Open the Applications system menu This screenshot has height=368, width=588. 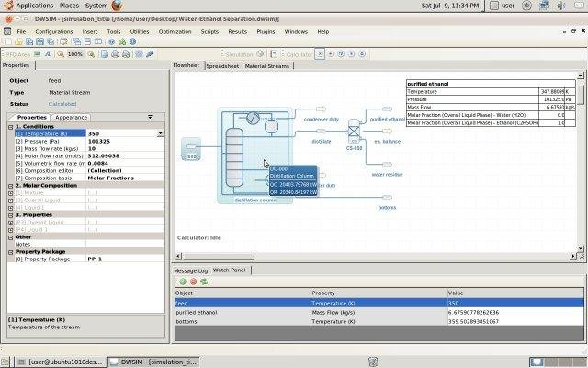34,6
